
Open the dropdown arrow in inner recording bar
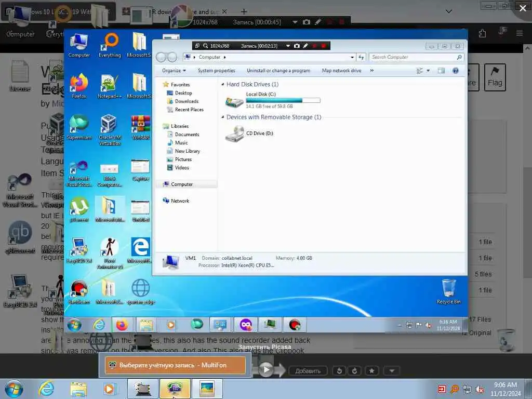coord(288,46)
